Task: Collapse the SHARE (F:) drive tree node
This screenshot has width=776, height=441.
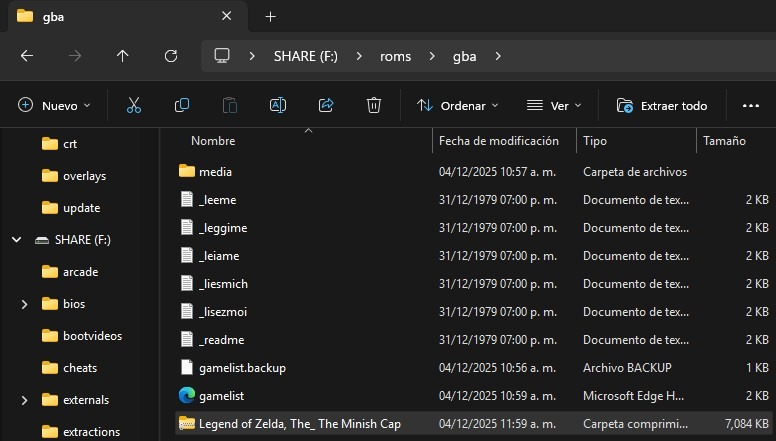Action: [17, 240]
